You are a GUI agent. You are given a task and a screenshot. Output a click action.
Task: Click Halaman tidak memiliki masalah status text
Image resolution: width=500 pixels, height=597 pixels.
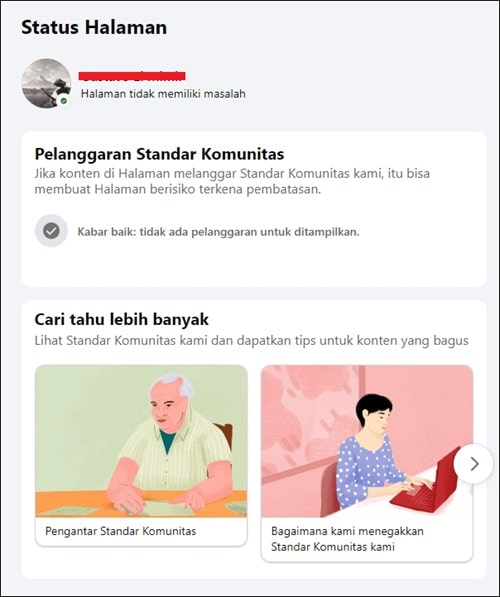(163, 94)
